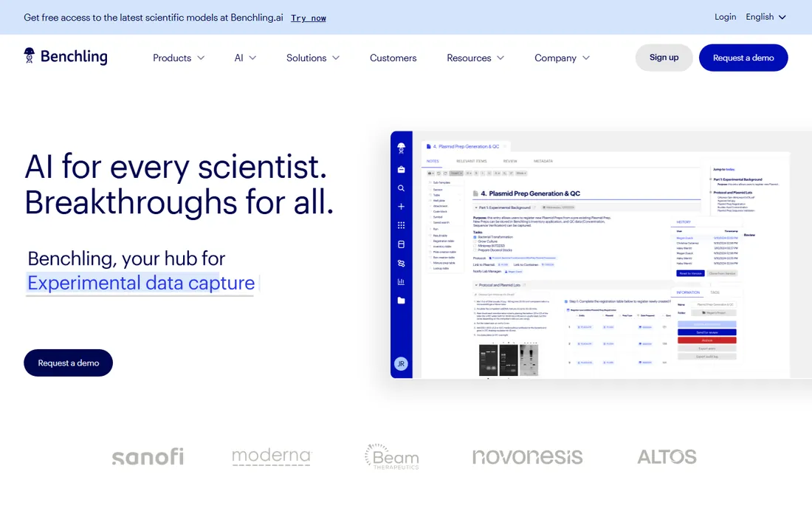The image size is (812, 508).
Task: Click the blue Reset to Version button
Action: [x=690, y=273]
